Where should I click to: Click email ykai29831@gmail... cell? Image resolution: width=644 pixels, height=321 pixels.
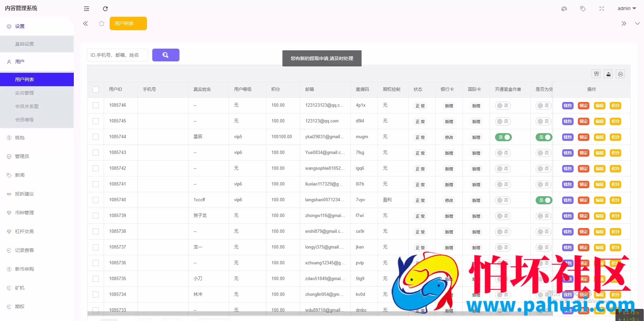tap(325, 137)
